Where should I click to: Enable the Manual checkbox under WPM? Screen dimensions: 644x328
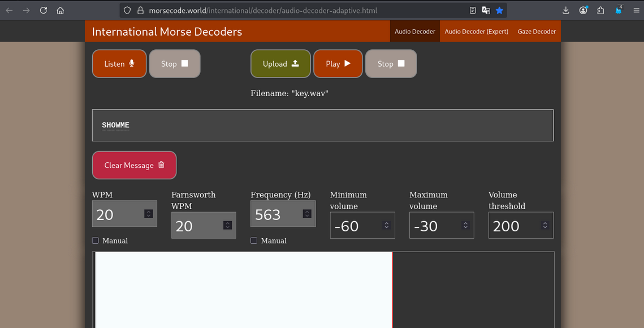click(x=96, y=240)
